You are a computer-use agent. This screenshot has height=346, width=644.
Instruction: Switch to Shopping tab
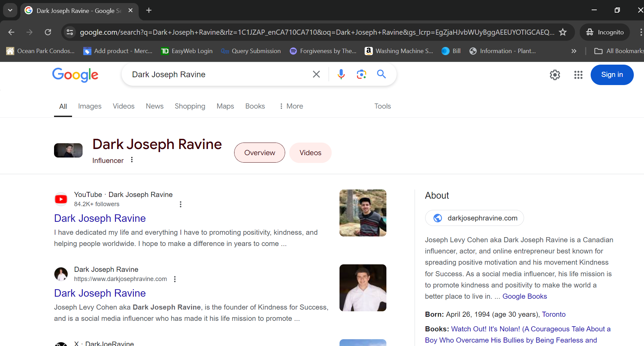(x=190, y=106)
